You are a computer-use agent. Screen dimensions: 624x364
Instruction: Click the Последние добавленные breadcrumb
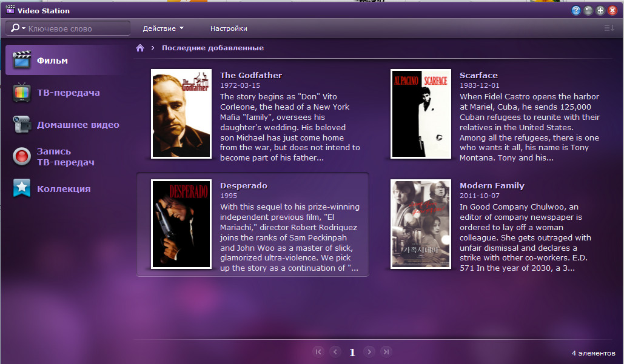[x=212, y=48]
